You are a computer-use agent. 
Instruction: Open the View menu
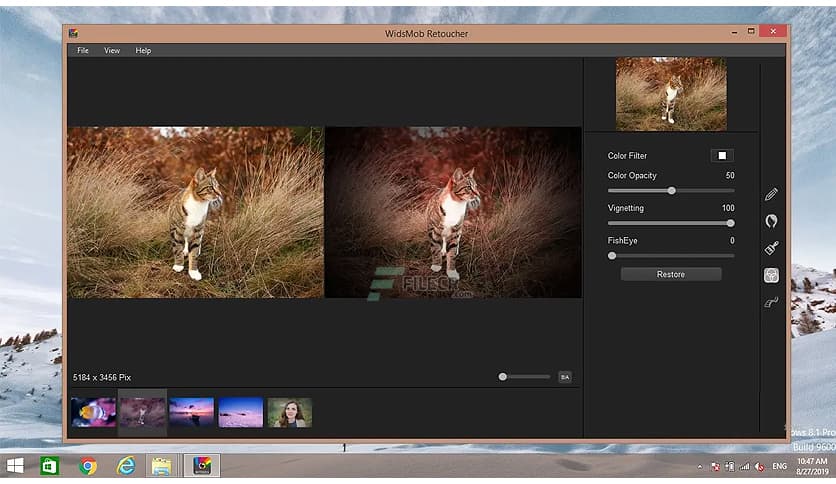[112, 51]
